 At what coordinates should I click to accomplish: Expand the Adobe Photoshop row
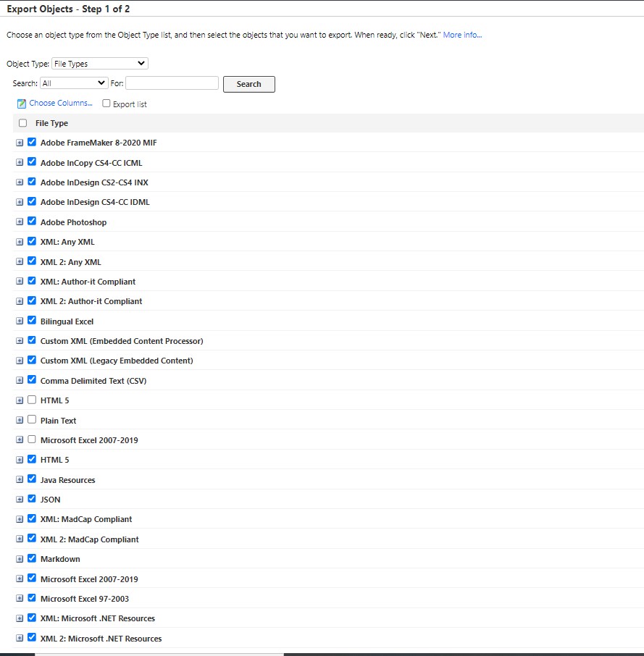pyautogui.click(x=20, y=222)
